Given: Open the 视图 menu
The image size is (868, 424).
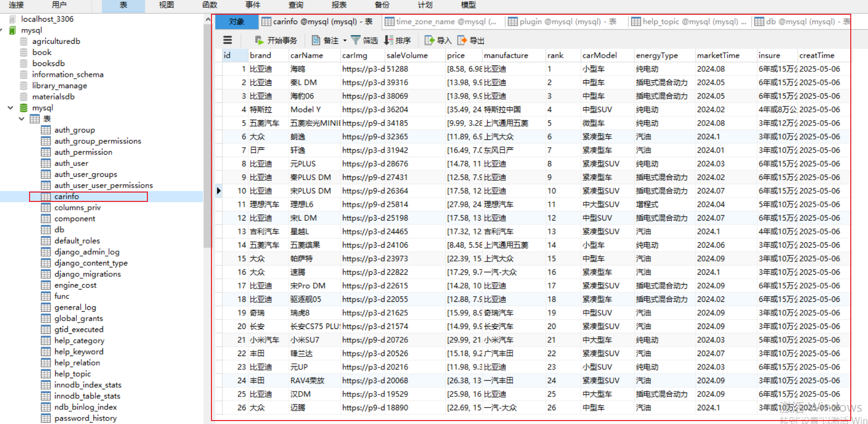Looking at the screenshot, I should (x=167, y=5).
